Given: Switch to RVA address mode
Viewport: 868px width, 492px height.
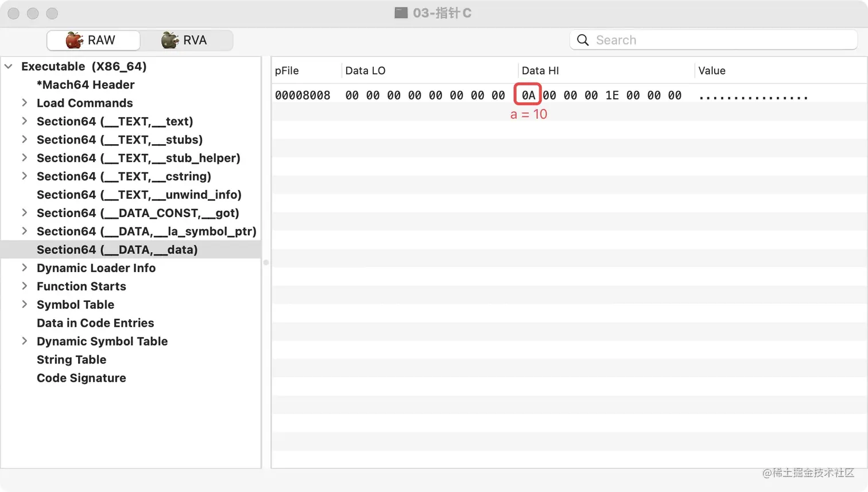Looking at the screenshot, I should click(x=187, y=40).
